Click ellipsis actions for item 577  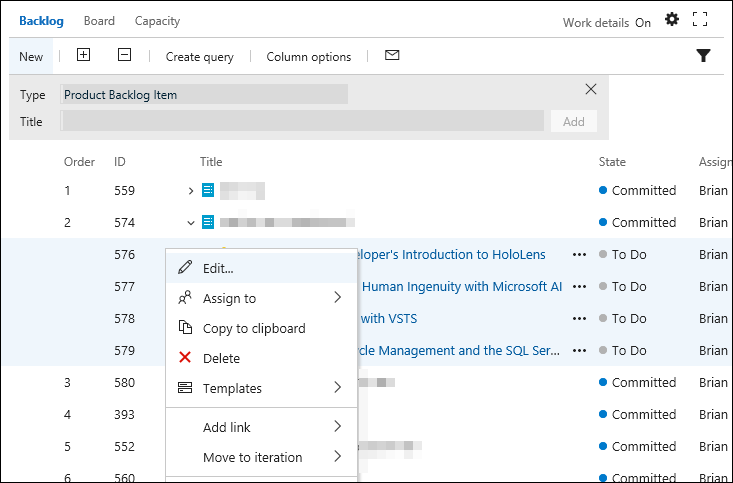pyautogui.click(x=580, y=287)
